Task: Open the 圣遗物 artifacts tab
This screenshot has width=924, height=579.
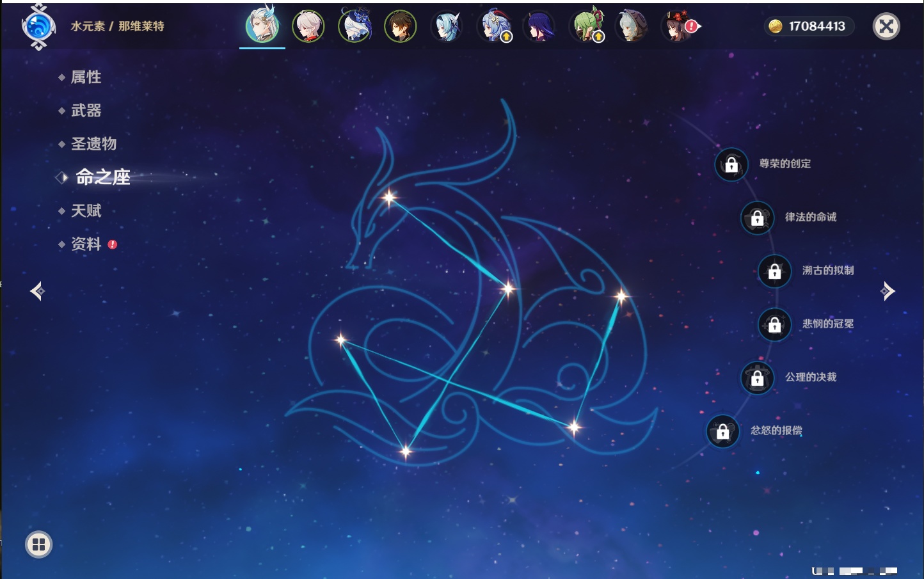Action: pyautogui.click(x=93, y=143)
